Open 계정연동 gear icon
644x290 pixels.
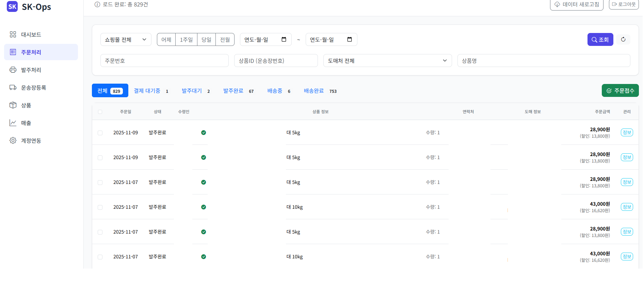tap(13, 140)
